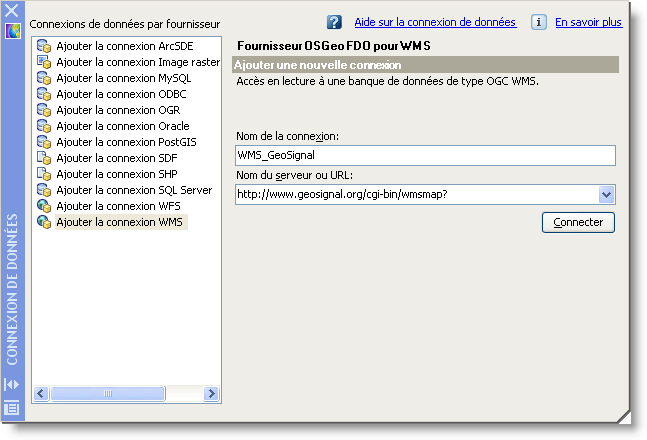647x440 pixels.
Task: Click the globe icon atop the palette bar
Action: 13,31
